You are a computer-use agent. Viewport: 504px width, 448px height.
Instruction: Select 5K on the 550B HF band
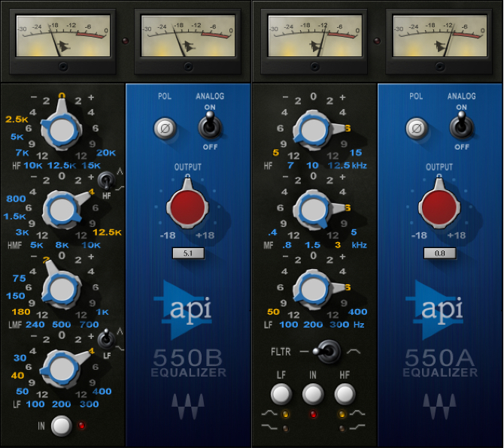point(17,137)
